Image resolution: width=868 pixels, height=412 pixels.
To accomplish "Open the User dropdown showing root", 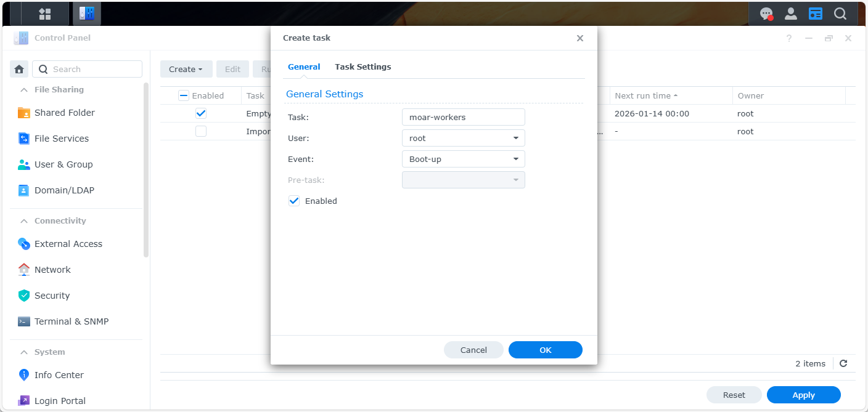I will pyautogui.click(x=463, y=138).
